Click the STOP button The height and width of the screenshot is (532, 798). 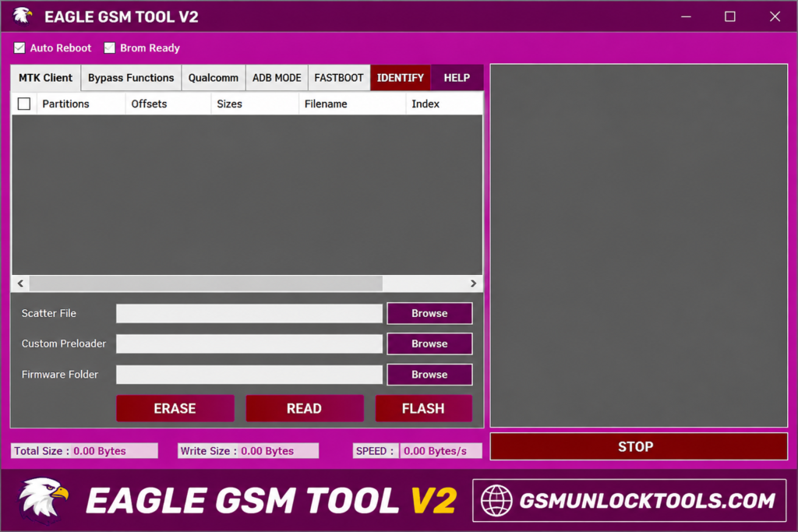pos(639,446)
